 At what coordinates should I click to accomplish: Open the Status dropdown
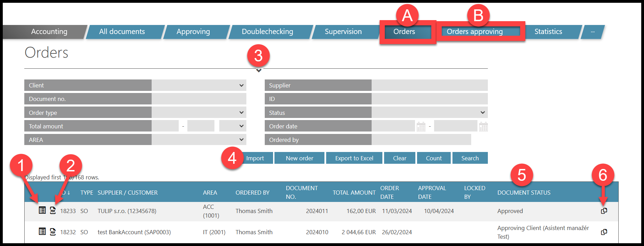coord(429,112)
